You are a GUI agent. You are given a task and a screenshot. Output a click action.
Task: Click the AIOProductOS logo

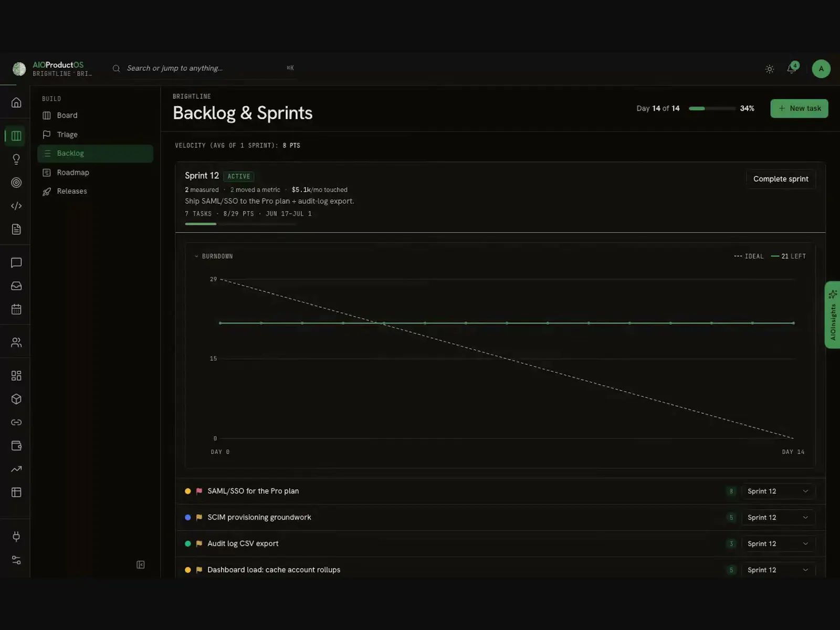point(52,69)
